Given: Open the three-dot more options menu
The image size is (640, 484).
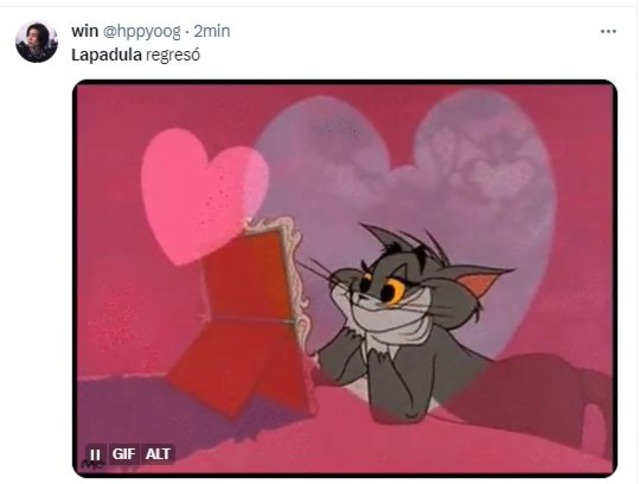Looking at the screenshot, I should point(608,31).
